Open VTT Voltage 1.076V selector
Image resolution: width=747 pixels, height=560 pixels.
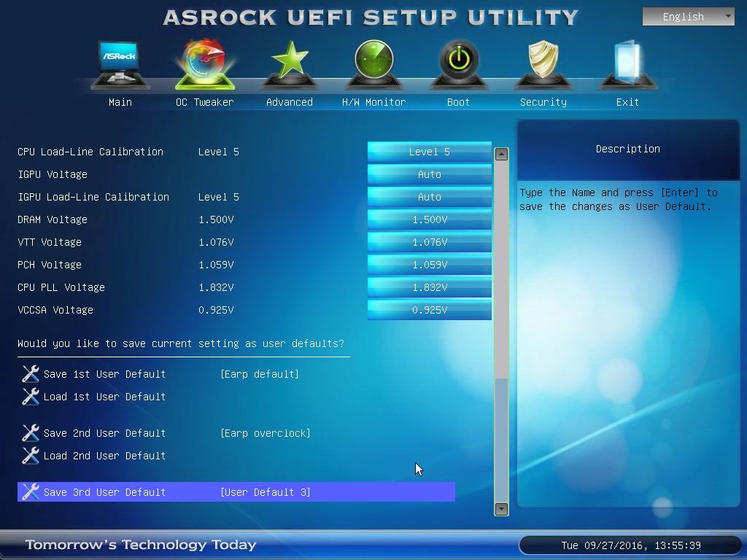(429, 242)
